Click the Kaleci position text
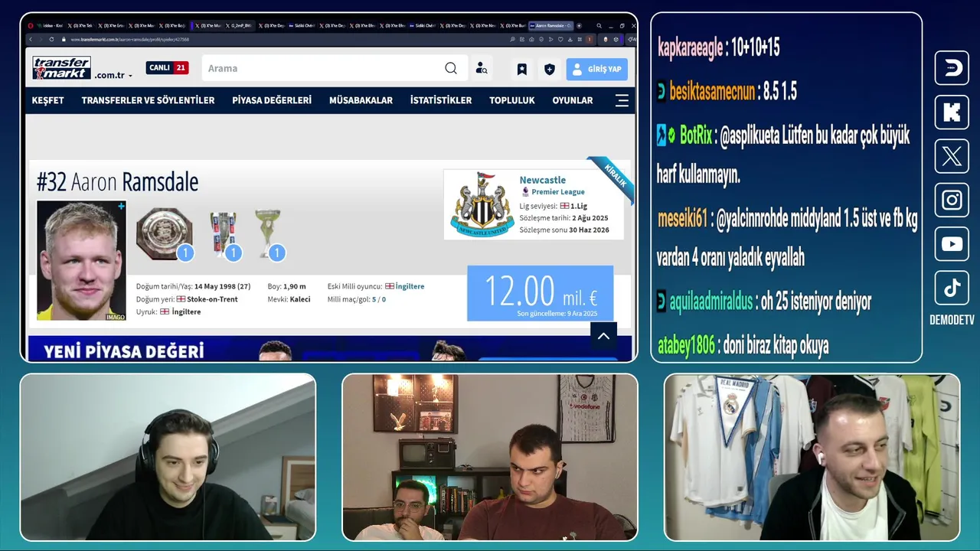980x551 pixels. point(300,299)
